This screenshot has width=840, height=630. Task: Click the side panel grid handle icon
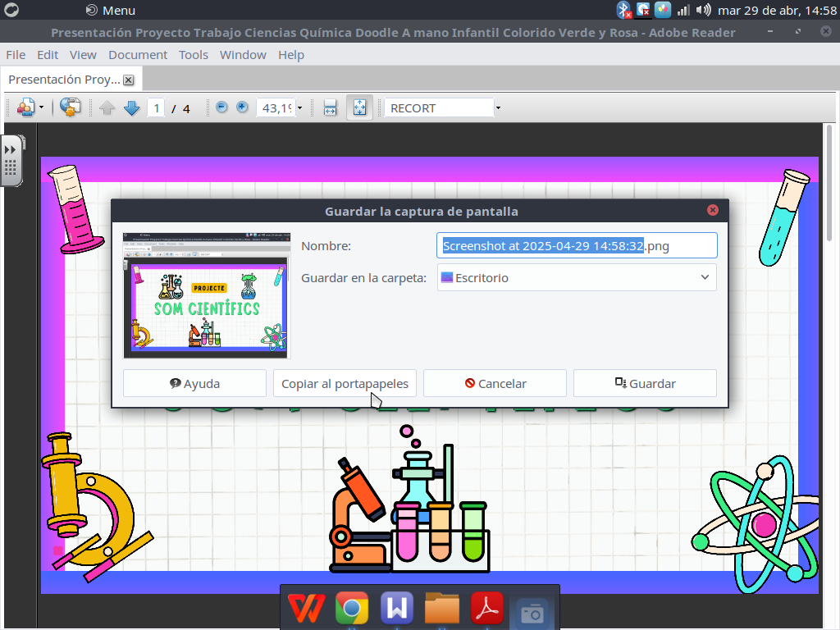point(10,167)
